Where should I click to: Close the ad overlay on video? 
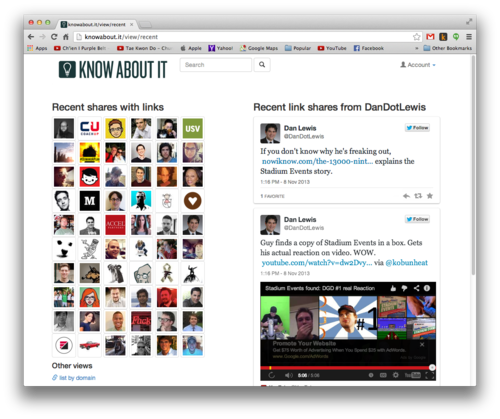point(422,344)
